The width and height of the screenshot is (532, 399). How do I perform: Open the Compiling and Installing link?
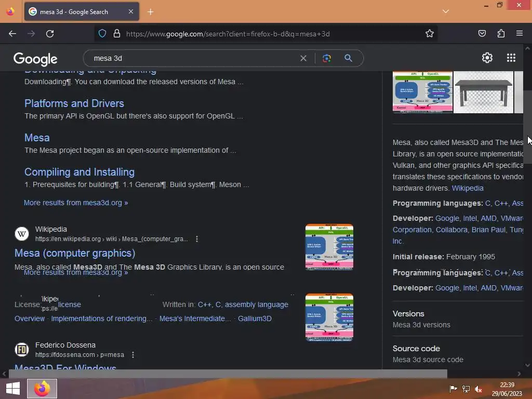point(79,172)
